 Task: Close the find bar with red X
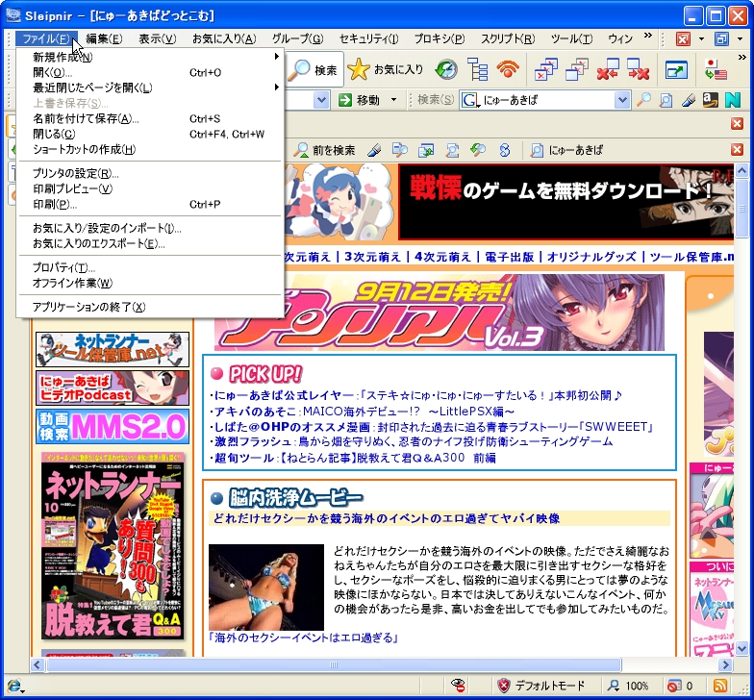[737, 150]
